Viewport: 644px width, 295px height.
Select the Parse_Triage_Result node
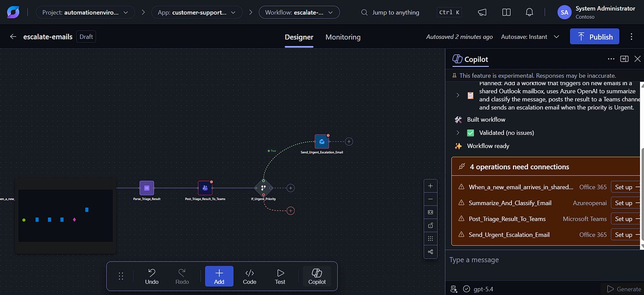pyautogui.click(x=147, y=188)
